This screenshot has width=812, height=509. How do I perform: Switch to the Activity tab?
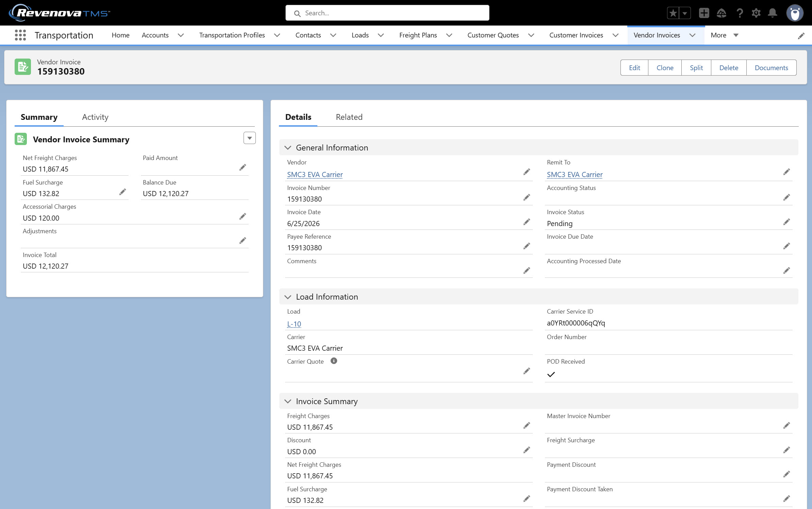tap(95, 117)
